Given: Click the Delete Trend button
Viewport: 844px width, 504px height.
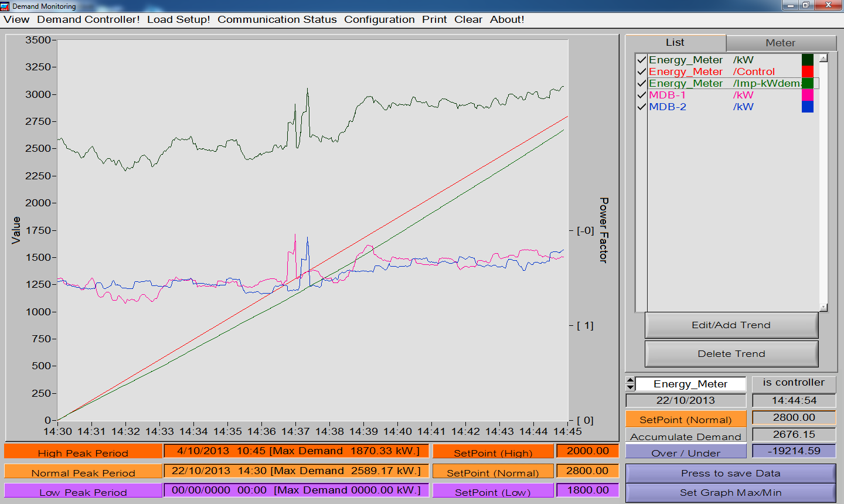Looking at the screenshot, I should click(731, 354).
